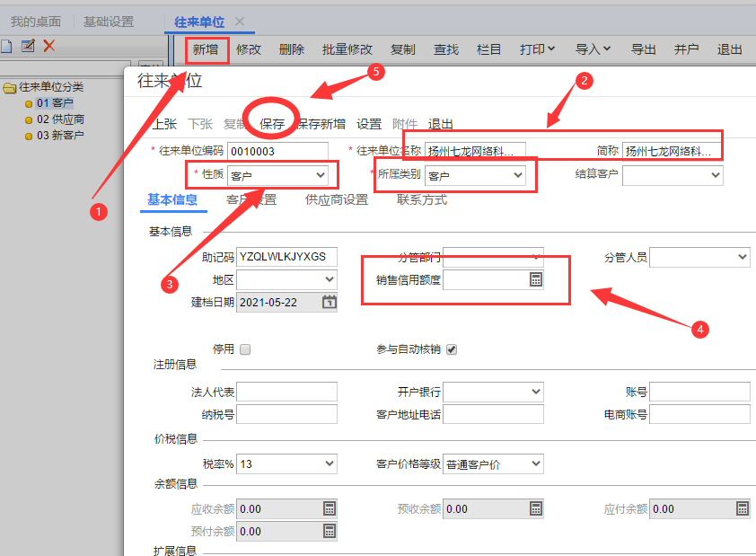Screen dimensions: 756x556
Task: Select 03 新客户 in the category tree
Action: coord(61,135)
